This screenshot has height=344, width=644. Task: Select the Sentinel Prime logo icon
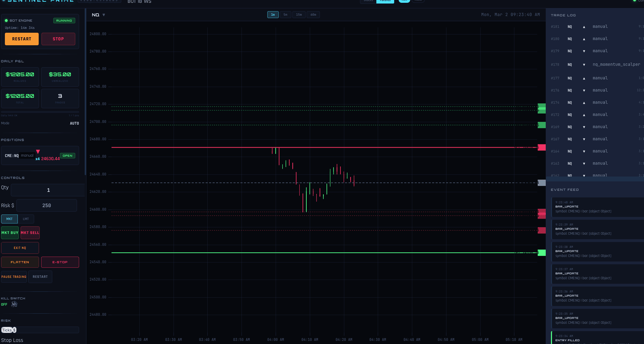coord(3,1)
